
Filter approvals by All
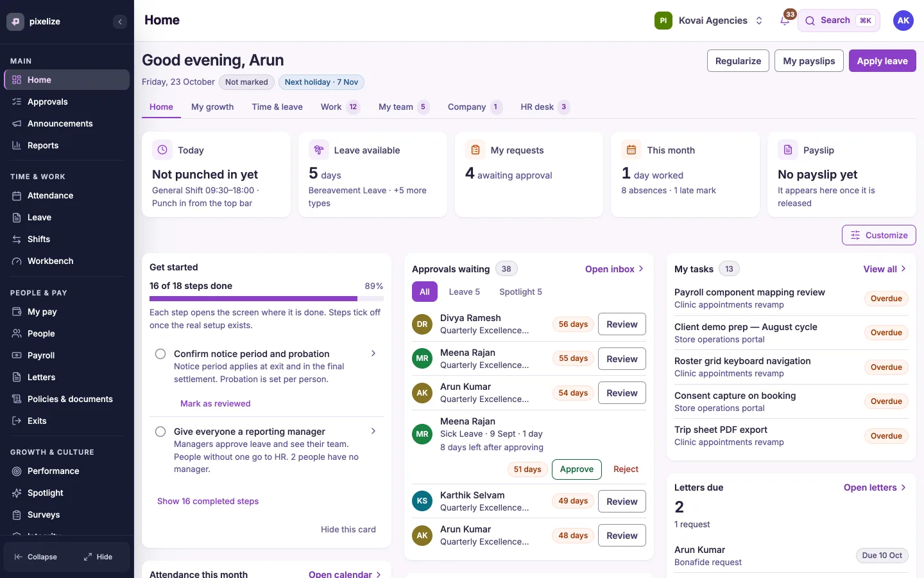click(425, 292)
